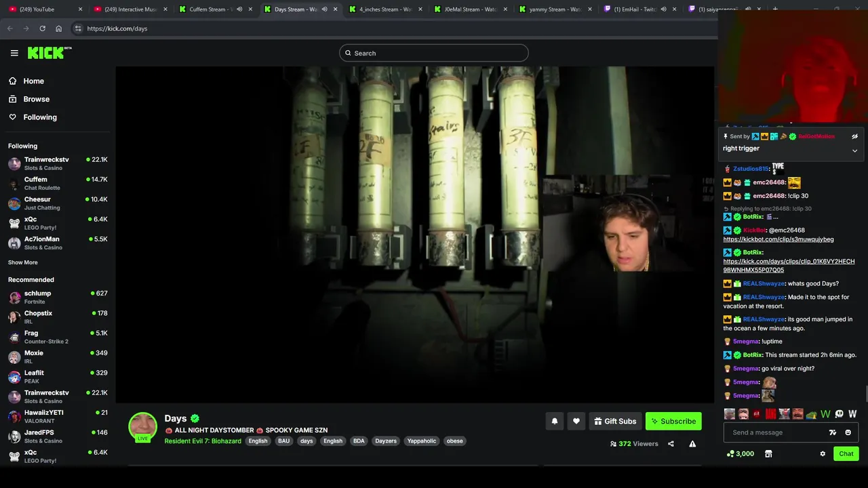
Task: Open the kick.com/days/clips link in chat
Action: coord(789,266)
